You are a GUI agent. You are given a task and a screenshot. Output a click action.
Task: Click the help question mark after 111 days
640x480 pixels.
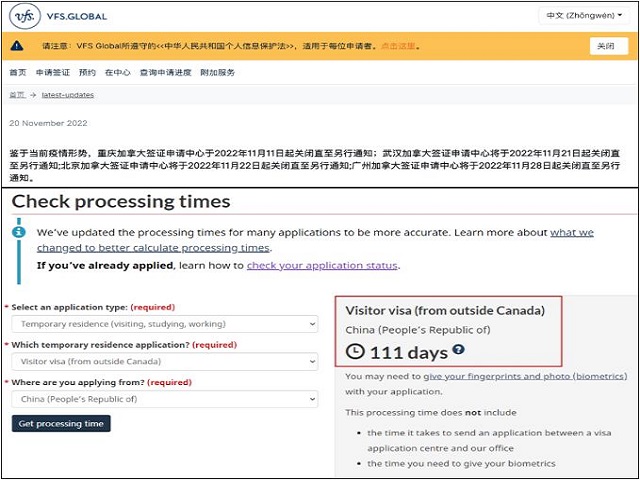coord(458,349)
